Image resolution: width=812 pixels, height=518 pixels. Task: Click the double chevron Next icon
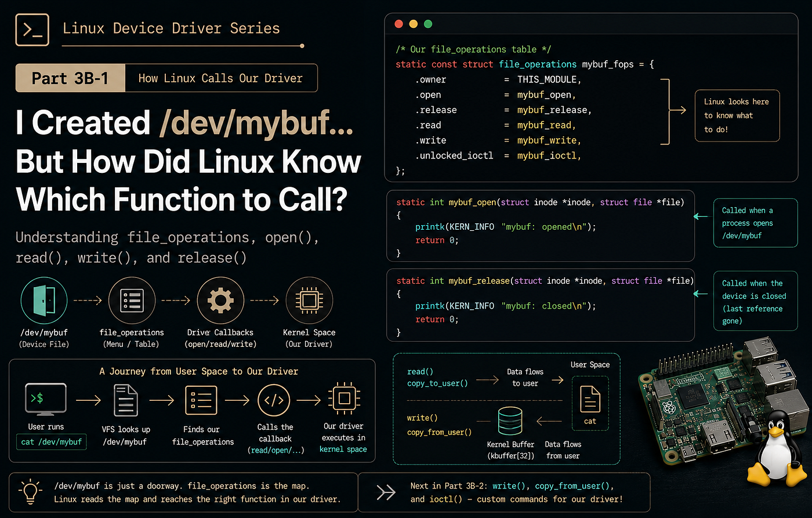point(386,492)
